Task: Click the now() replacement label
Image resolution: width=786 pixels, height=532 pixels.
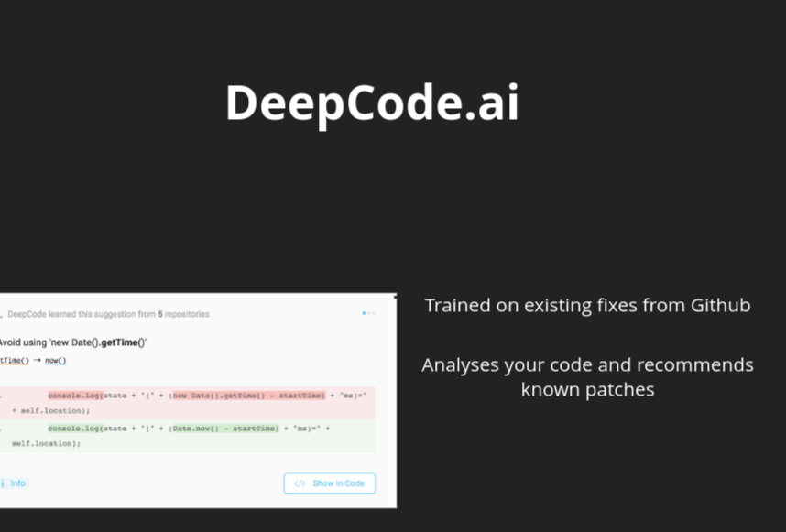Action: (56, 361)
